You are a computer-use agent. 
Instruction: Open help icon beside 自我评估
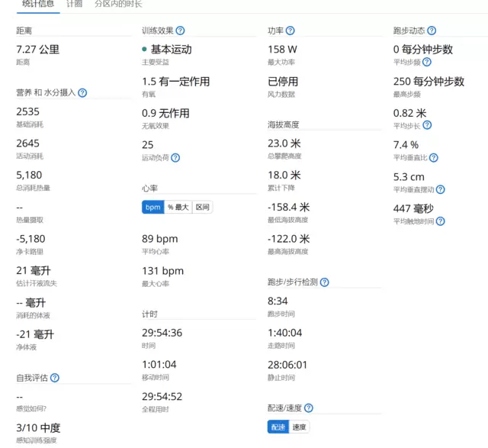55,378
